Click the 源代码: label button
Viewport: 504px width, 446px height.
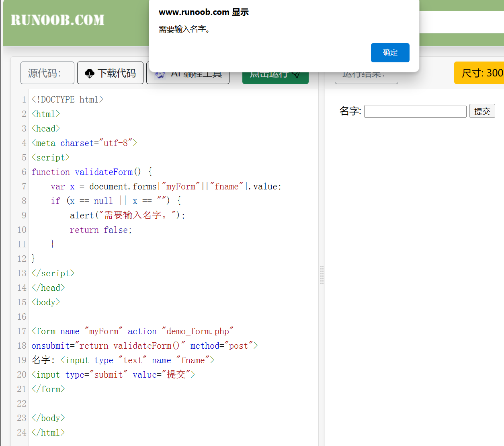click(47, 73)
